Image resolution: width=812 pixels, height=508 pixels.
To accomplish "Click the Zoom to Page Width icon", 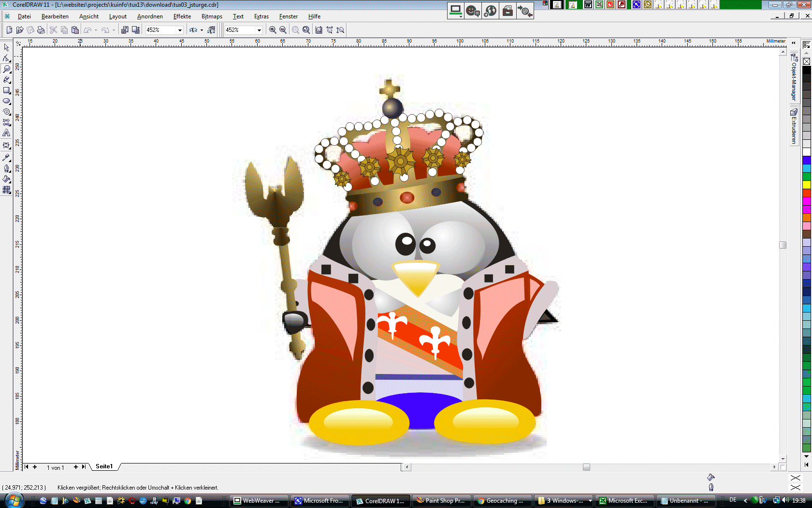I will (x=330, y=30).
